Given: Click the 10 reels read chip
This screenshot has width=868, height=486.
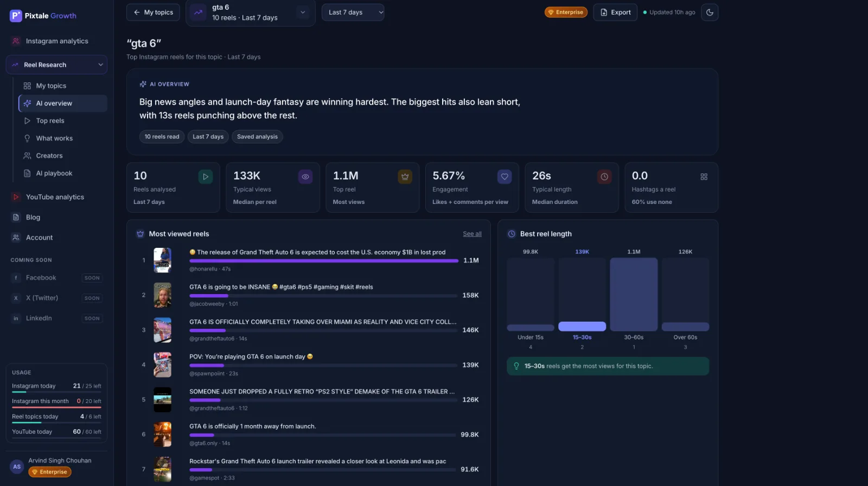Looking at the screenshot, I should pyautogui.click(x=162, y=137).
